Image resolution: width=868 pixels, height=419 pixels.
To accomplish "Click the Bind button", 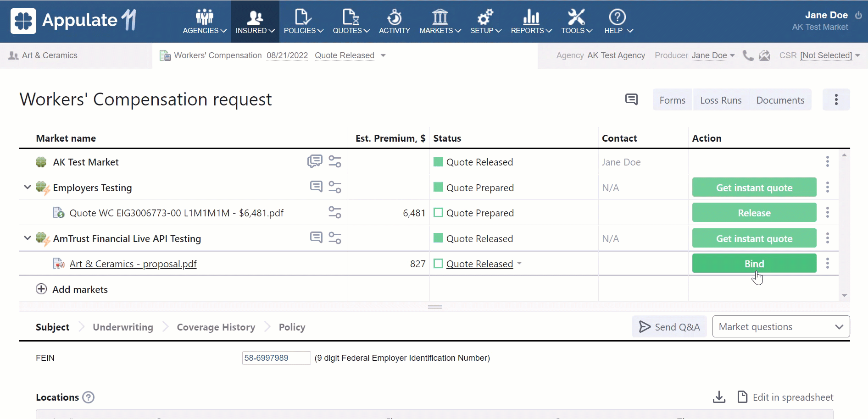I will (754, 264).
